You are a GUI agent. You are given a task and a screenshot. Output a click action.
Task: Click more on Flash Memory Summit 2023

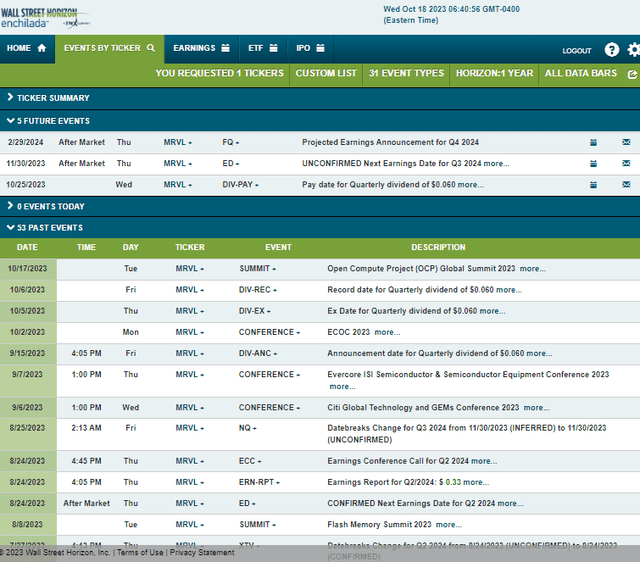(449, 525)
